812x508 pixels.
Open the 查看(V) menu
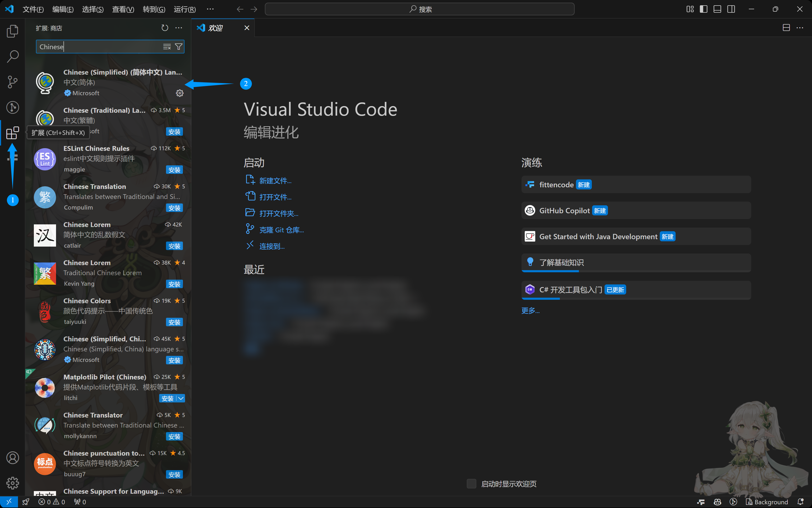pos(123,10)
